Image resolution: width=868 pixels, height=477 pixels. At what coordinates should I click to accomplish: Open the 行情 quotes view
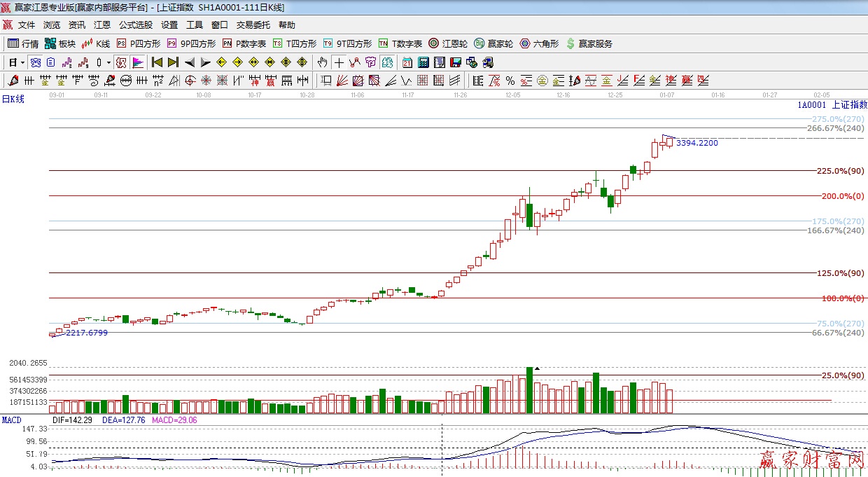pos(22,43)
